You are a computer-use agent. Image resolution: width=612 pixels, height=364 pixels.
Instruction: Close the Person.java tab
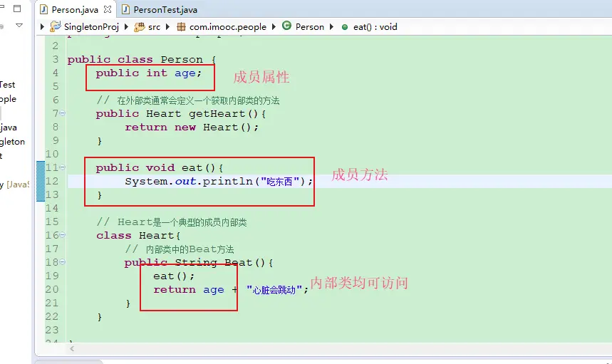click(108, 9)
